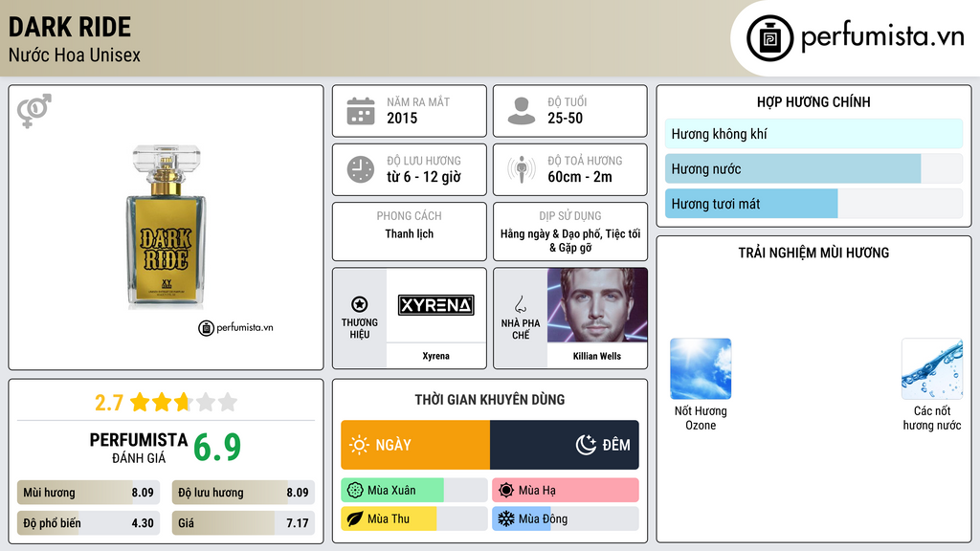Click the Giá 7.17 score bar

[243, 523]
